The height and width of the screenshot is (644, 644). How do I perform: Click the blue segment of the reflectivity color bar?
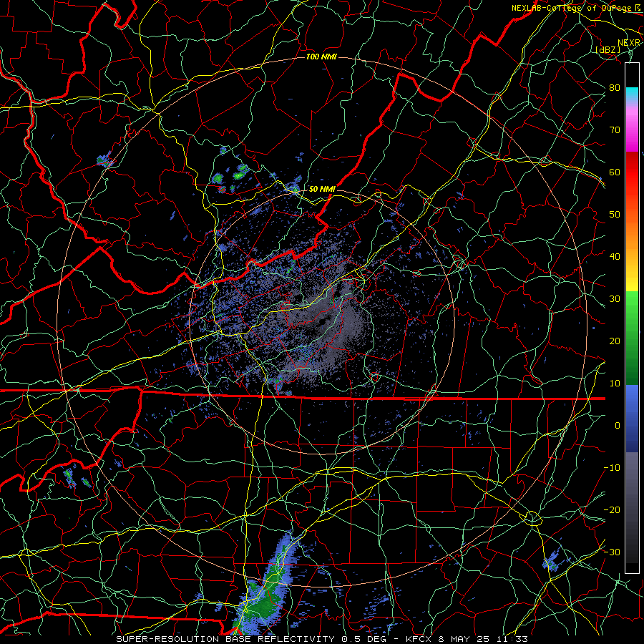[632, 418]
